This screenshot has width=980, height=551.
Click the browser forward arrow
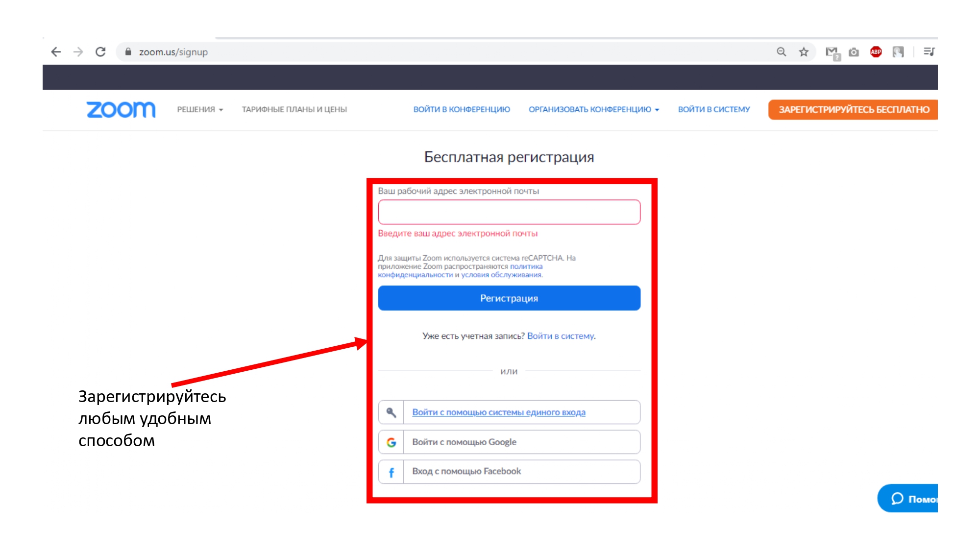(x=78, y=52)
